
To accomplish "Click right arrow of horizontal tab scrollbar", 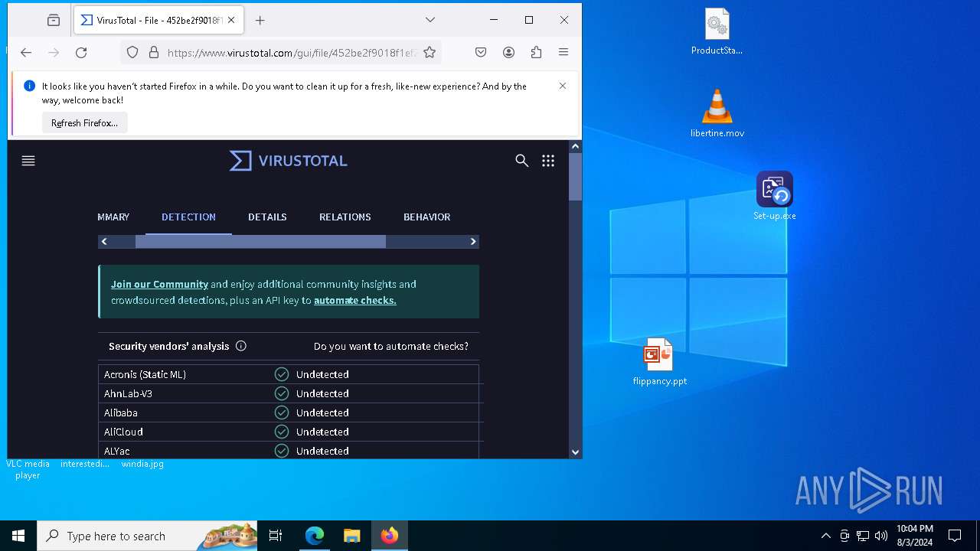I will (x=473, y=242).
